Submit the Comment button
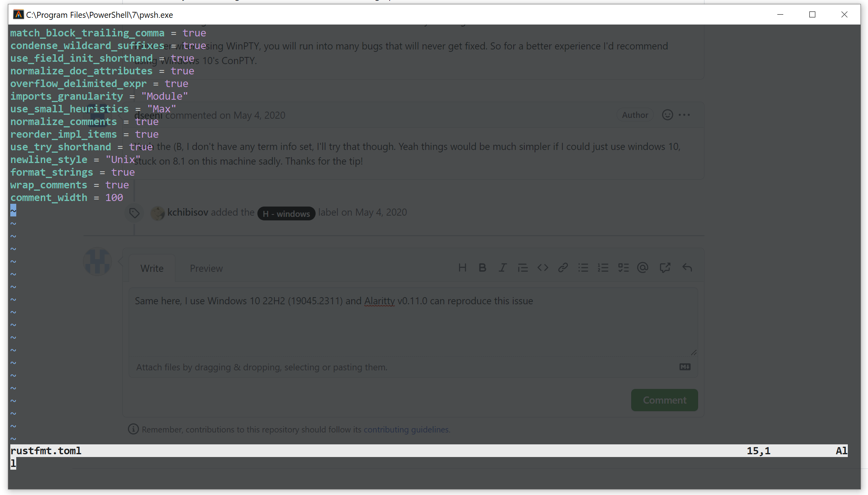Screen dimensions: 868x495 pyautogui.click(x=664, y=400)
